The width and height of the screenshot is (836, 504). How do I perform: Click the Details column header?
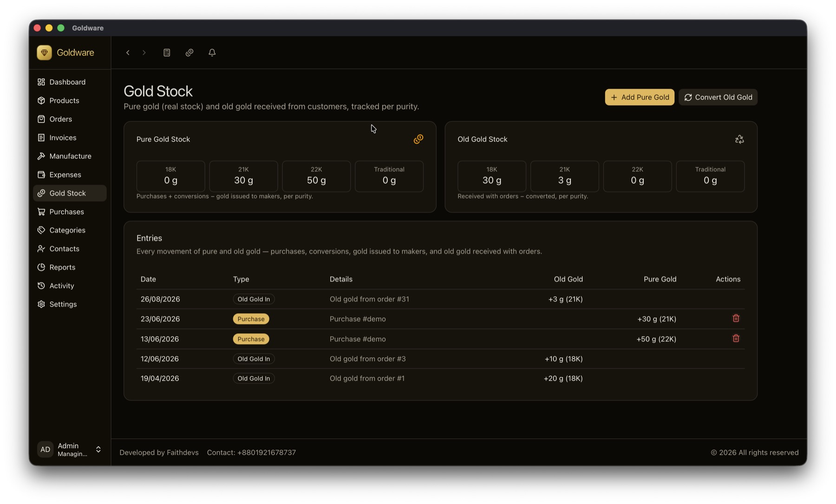[x=341, y=279]
